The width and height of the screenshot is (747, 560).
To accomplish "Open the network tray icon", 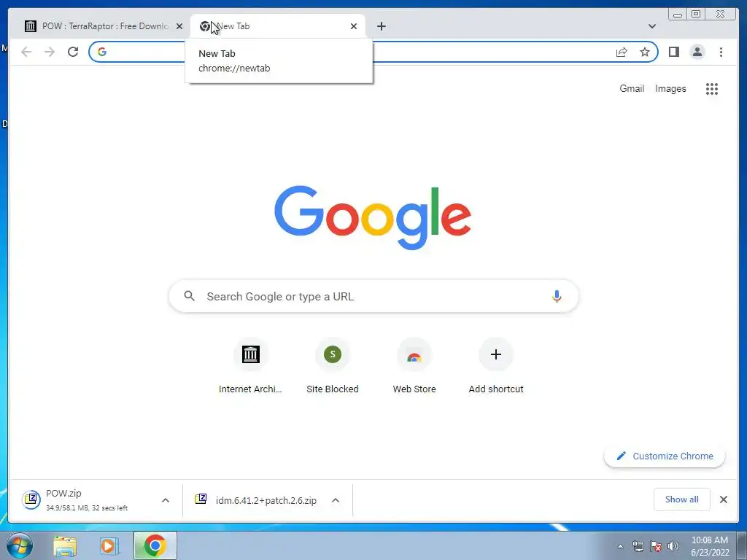I will [638, 546].
